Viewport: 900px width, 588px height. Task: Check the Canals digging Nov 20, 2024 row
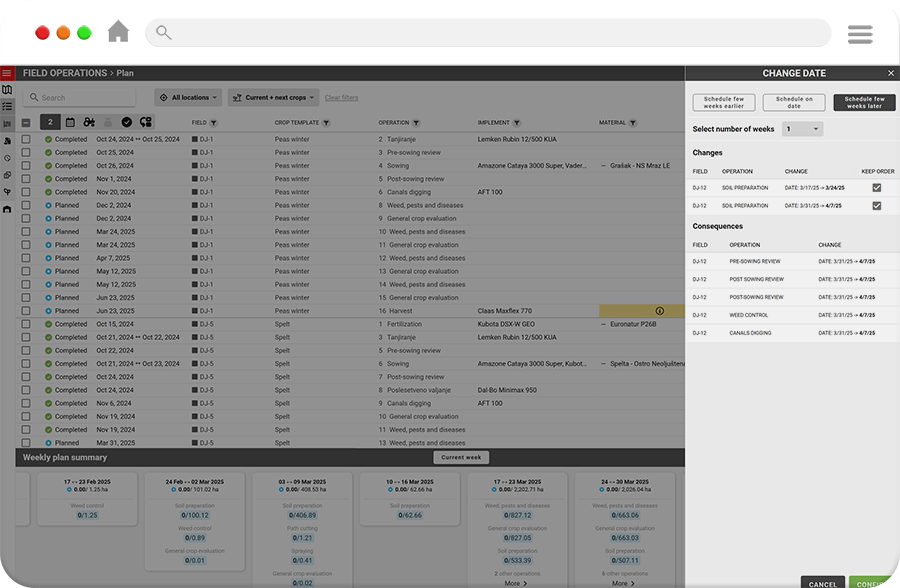click(26, 192)
